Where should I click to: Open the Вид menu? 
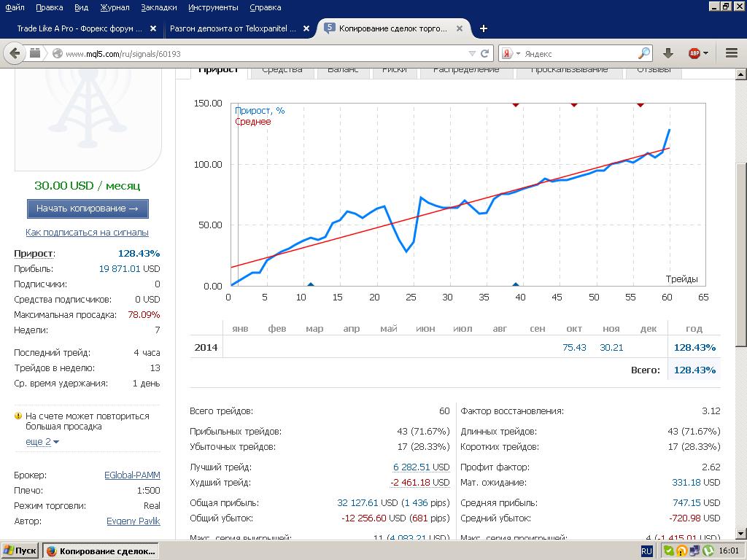(82, 7)
